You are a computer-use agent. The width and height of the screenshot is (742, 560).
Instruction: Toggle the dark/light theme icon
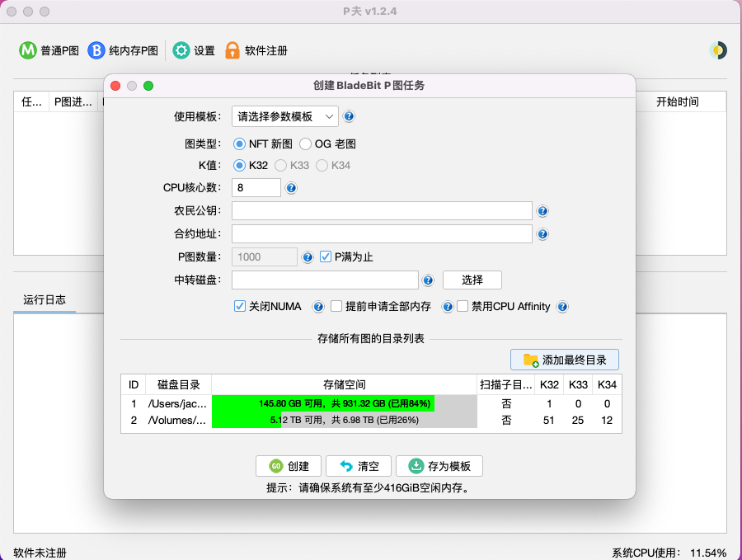click(x=717, y=50)
